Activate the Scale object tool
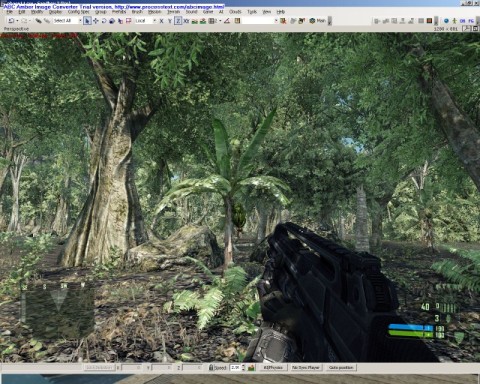This screenshot has height=384, width=480. click(112, 21)
